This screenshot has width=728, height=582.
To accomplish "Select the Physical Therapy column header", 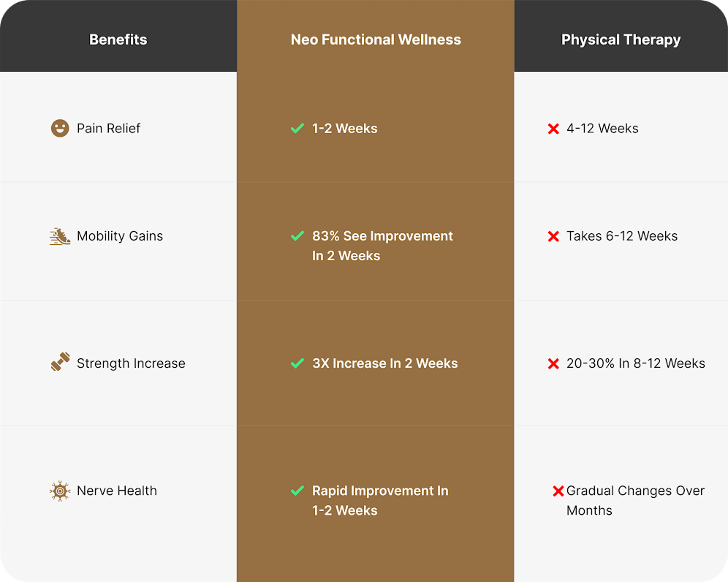I will (x=621, y=39).
